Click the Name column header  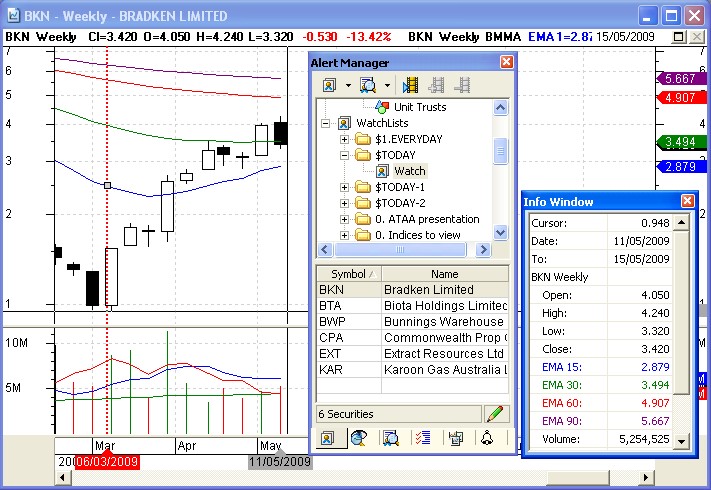444,274
